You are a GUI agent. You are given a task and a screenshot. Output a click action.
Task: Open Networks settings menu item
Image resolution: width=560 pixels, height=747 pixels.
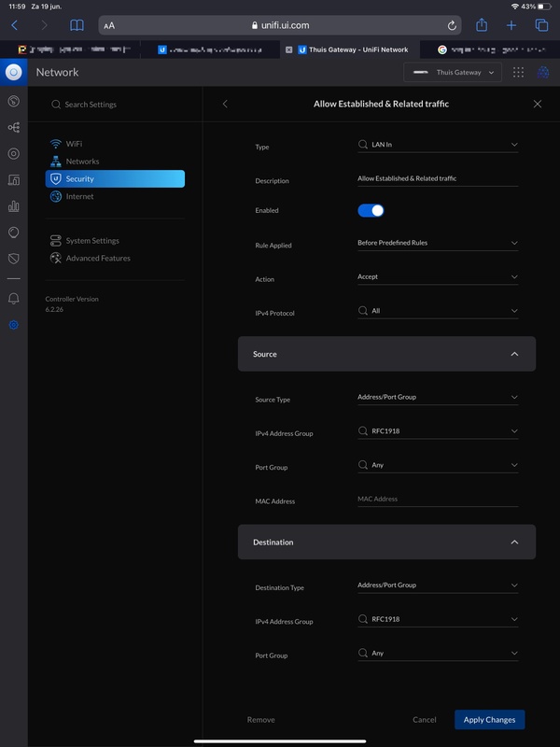pyautogui.click(x=82, y=162)
